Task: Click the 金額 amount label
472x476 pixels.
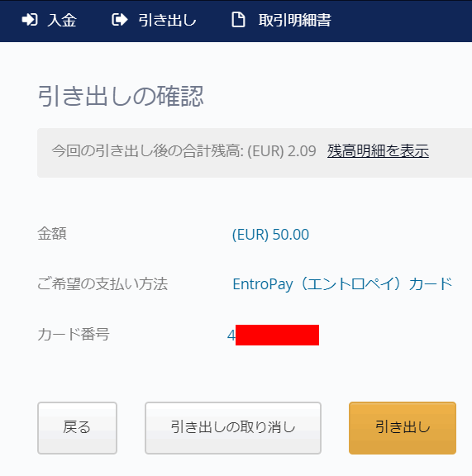Action: click(52, 234)
